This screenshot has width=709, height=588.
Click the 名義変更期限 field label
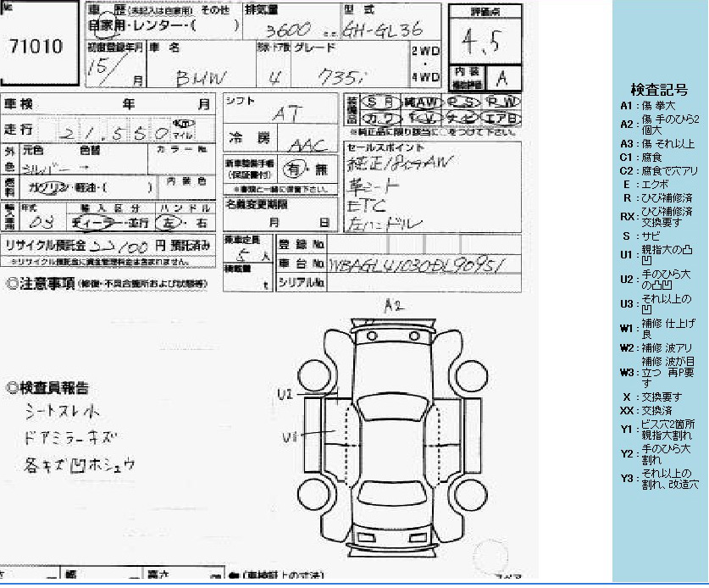pos(257,204)
